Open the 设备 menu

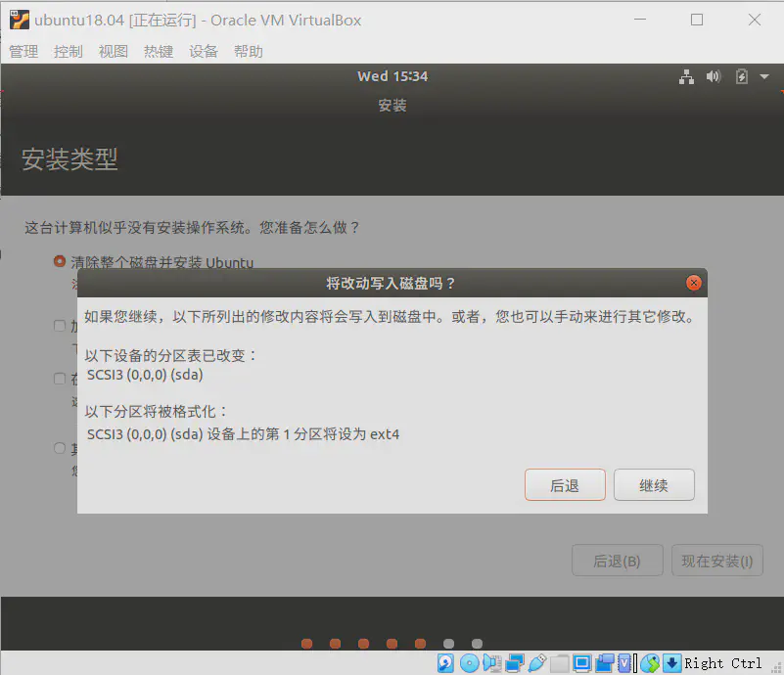(x=204, y=52)
